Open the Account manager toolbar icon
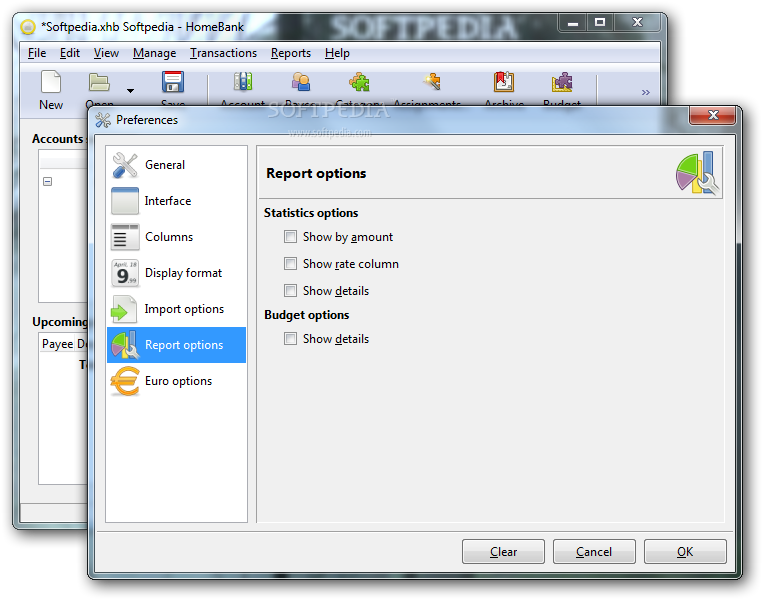The width and height of the screenshot is (763, 600). pos(243,82)
